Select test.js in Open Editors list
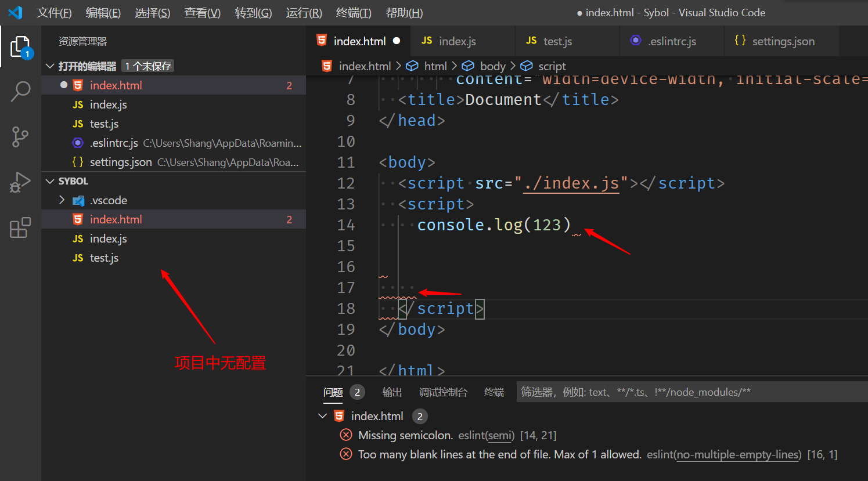Screen dimensions: 868x481 174,124
